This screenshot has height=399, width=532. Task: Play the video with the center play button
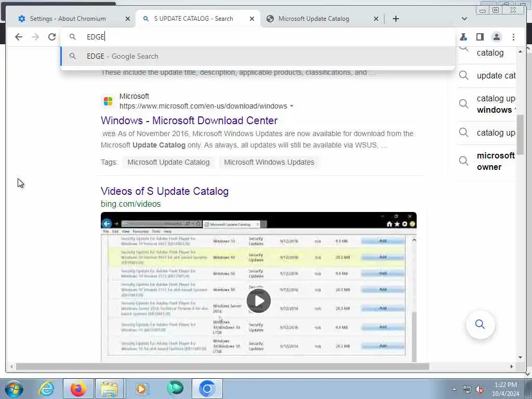tap(259, 301)
